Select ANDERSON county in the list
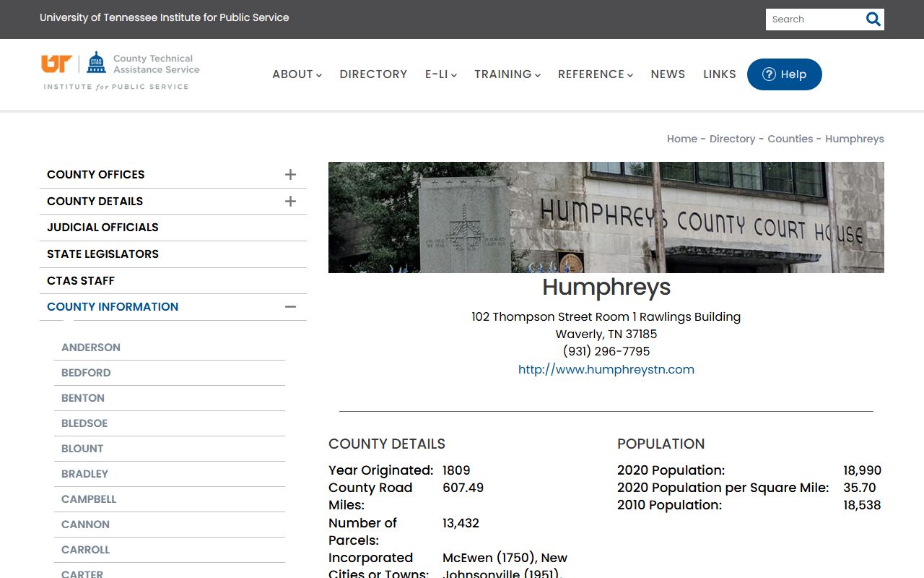Image resolution: width=924 pixels, height=578 pixels. [x=91, y=348]
